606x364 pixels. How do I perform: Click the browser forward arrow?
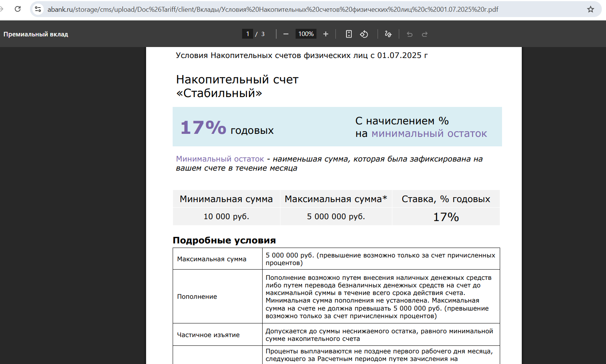tap(2, 9)
